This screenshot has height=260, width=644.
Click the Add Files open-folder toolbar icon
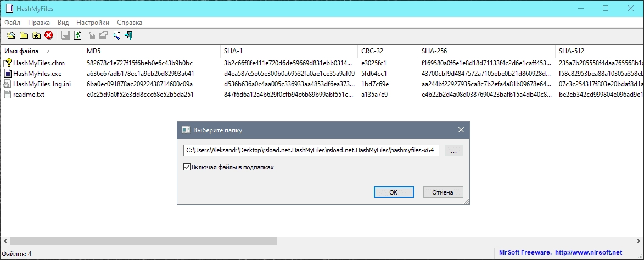(10, 35)
